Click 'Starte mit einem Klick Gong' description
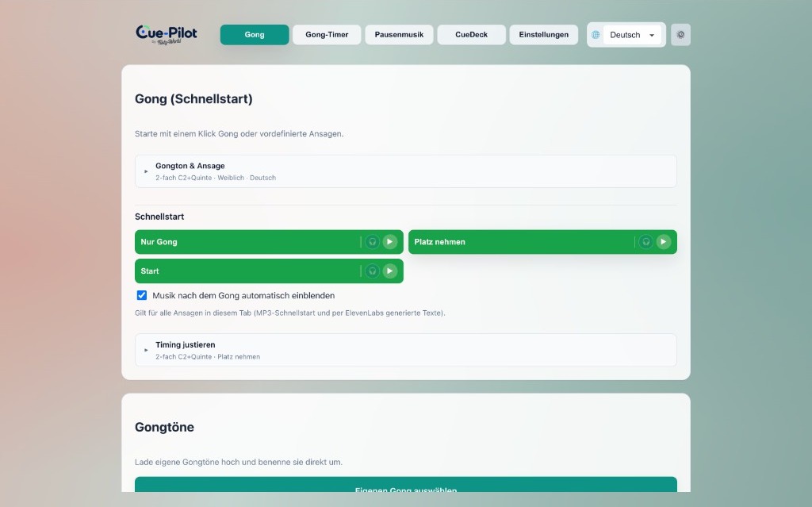 tap(239, 134)
